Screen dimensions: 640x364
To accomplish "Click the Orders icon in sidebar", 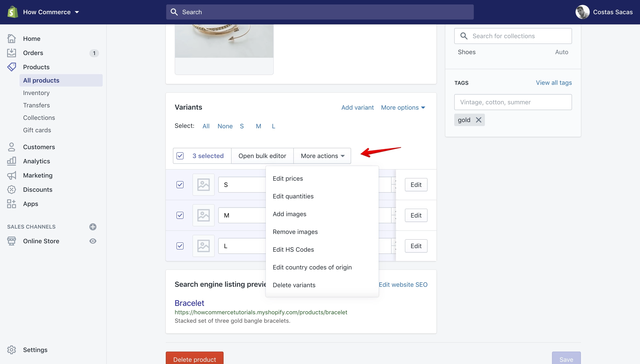I will click(12, 53).
